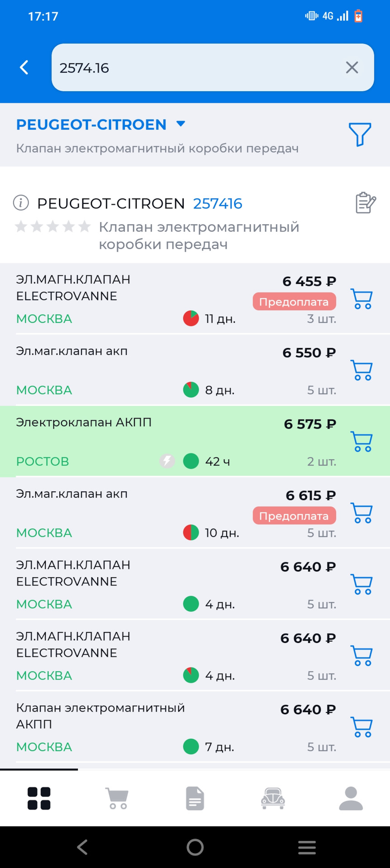Add the 6 615 ₽ offer to cart
The width and height of the screenshot is (390, 868).
361,513
